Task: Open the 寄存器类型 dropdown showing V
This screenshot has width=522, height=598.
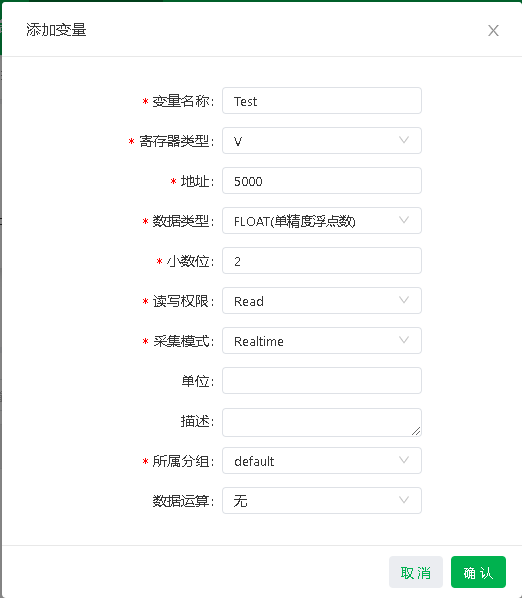Action: (x=322, y=141)
